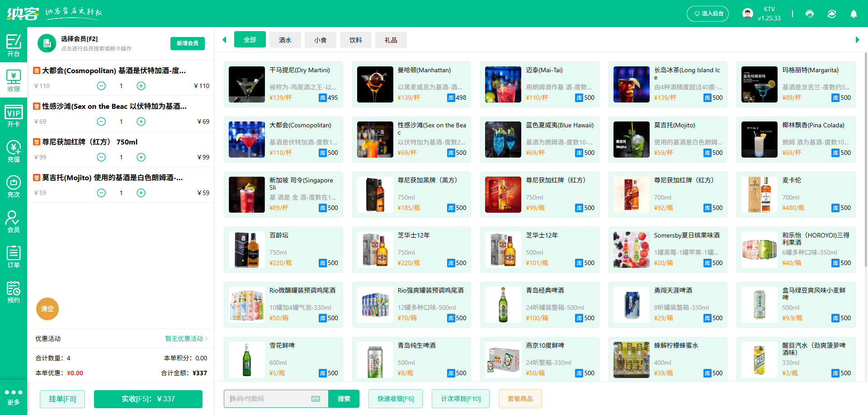Screen dimensions: 868x415
Task: Click gift tag icon on 莫吉托 order row
Action: pyautogui.click(x=37, y=177)
